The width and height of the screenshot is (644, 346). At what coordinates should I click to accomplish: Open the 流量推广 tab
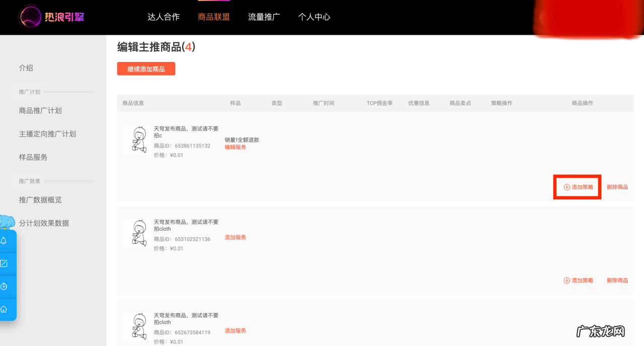(x=264, y=17)
